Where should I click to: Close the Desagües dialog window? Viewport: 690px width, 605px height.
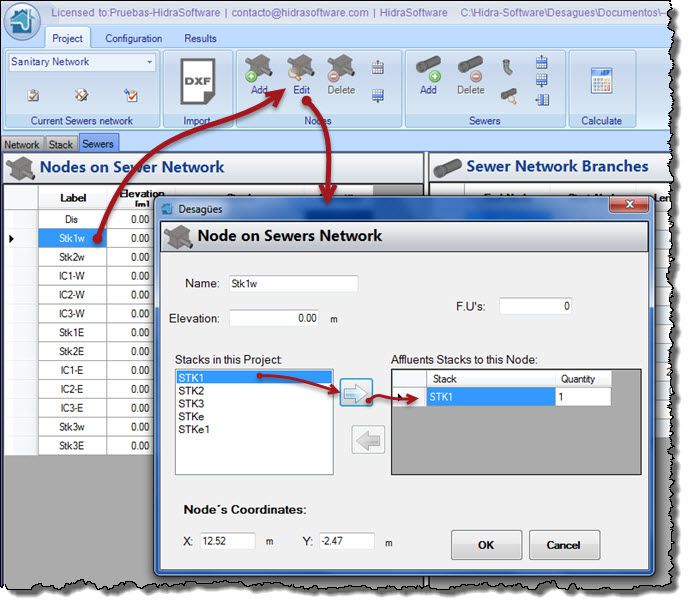[x=629, y=204]
